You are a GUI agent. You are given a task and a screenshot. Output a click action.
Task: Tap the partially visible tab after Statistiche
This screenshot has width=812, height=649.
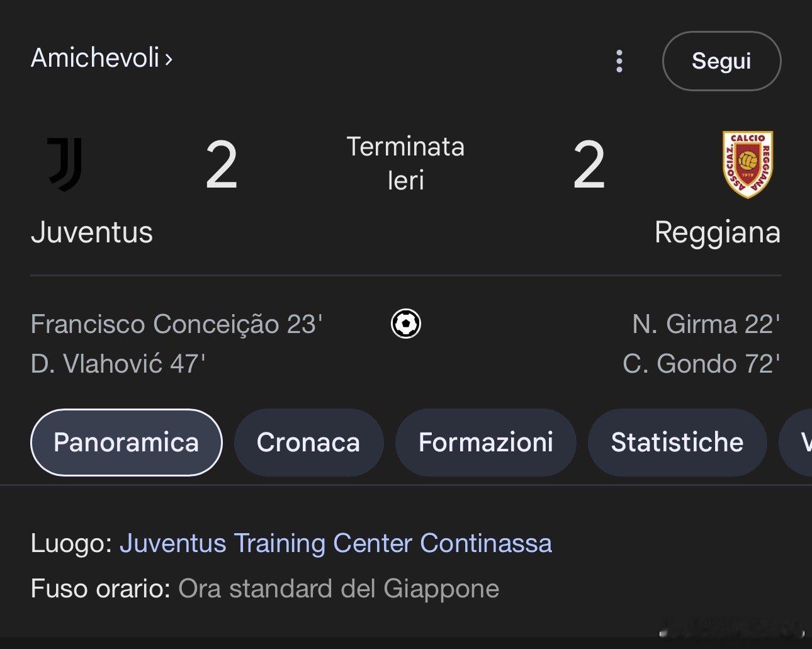coord(796,442)
